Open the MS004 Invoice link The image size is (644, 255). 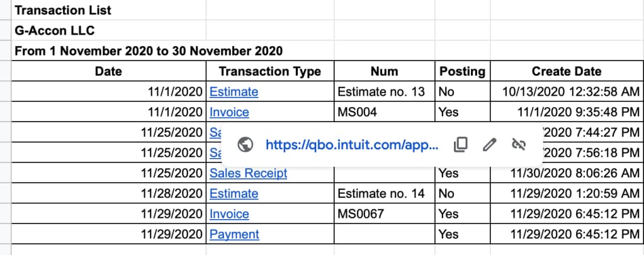[229, 112]
